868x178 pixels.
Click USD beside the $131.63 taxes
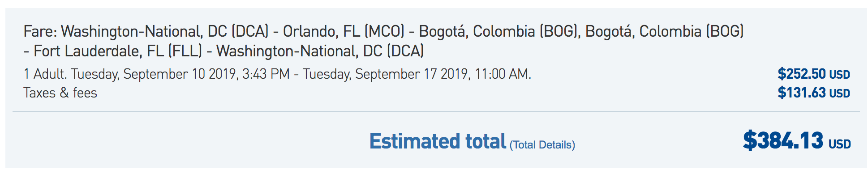[840, 93]
